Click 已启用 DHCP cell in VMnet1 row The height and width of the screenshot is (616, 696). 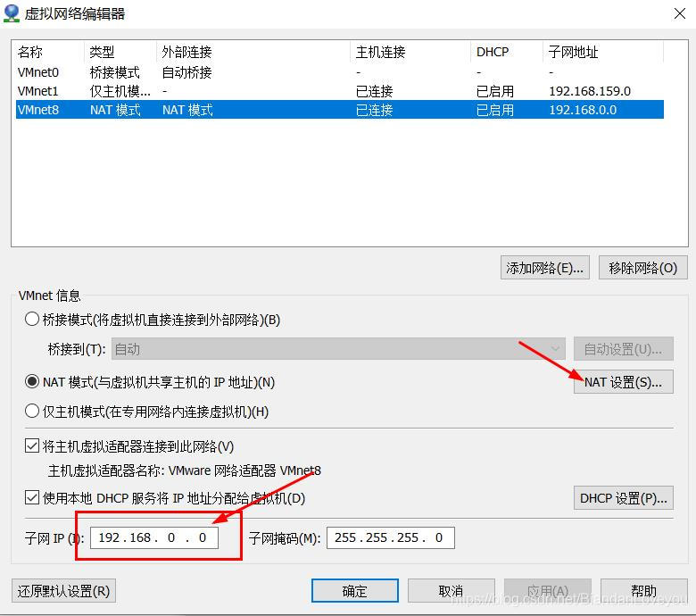pyautogui.click(x=495, y=91)
